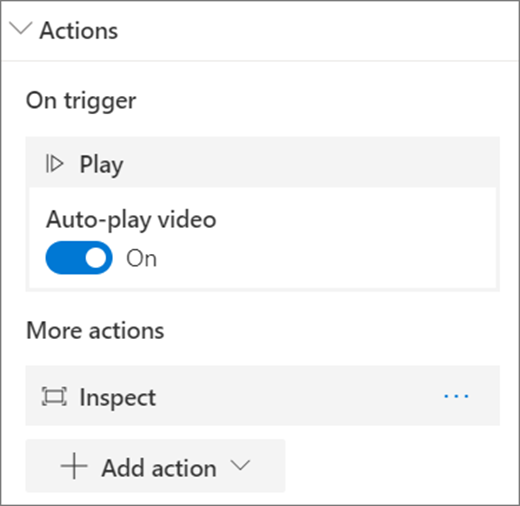Image resolution: width=520 pixels, height=506 pixels.
Task: Expand the Add action dropdown chevron
Action: coord(241,465)
